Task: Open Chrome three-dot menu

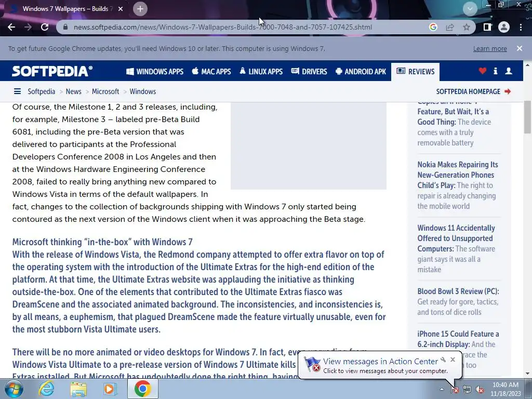Action: [x=521, y=27]
